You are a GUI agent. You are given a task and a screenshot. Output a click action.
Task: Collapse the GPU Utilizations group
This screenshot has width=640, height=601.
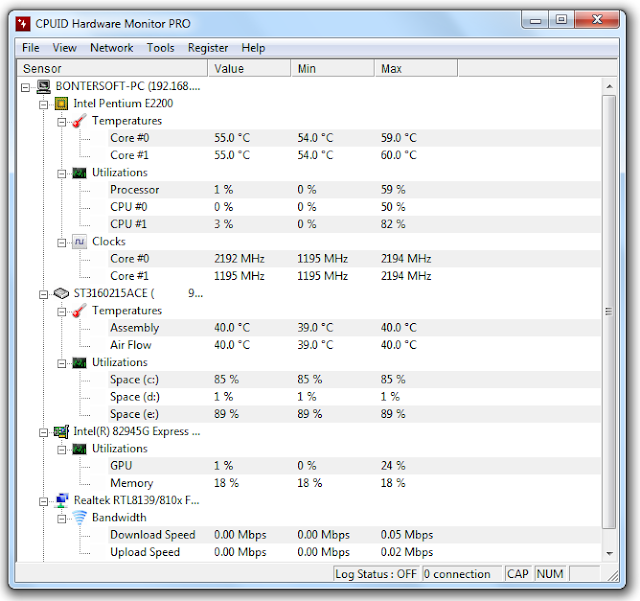pos(61,450)
